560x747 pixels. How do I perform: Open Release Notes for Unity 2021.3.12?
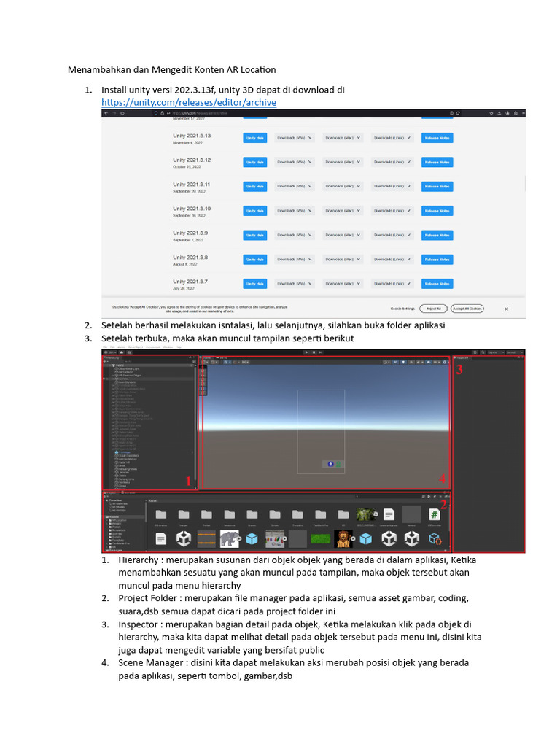(437, 162)
